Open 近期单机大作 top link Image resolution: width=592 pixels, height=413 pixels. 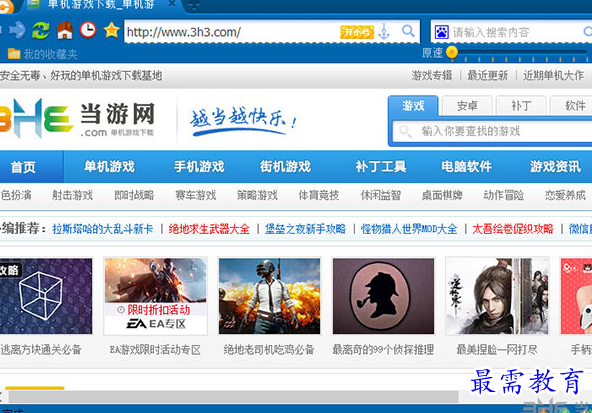coord(553,76)
